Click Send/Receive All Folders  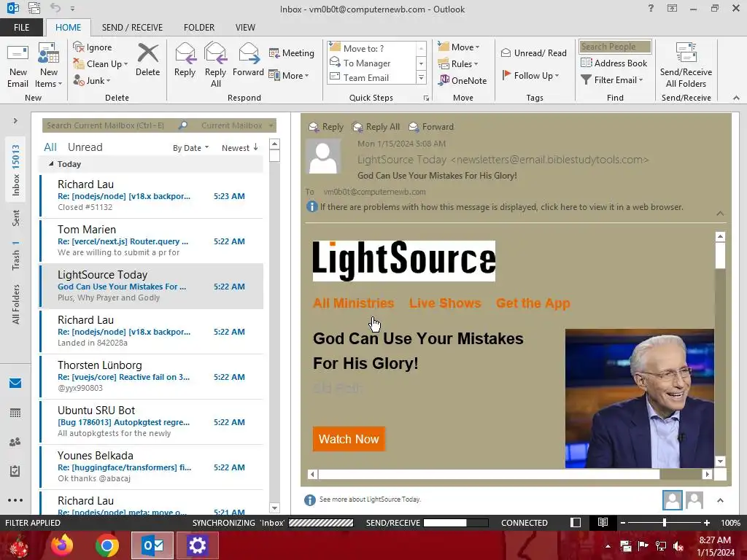click(x=686, y=65)
